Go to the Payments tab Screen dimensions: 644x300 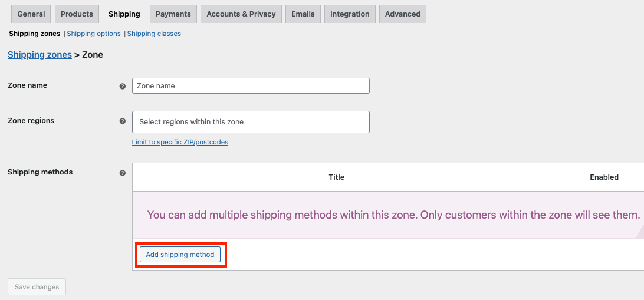[173, 14]
